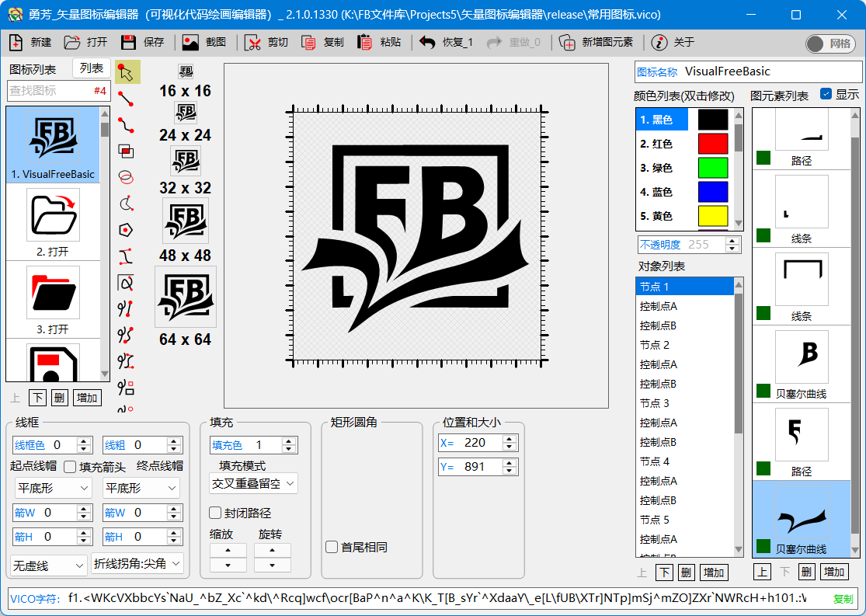
Task: Select the straight line drawing tool
Action: [x=127, y=99]
